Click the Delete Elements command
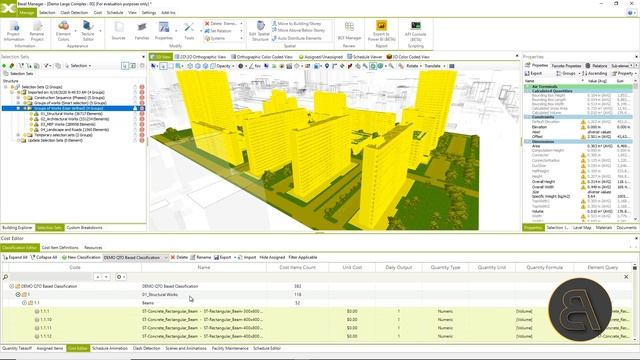This screenshot has width=640, height=360. (221, 24)
